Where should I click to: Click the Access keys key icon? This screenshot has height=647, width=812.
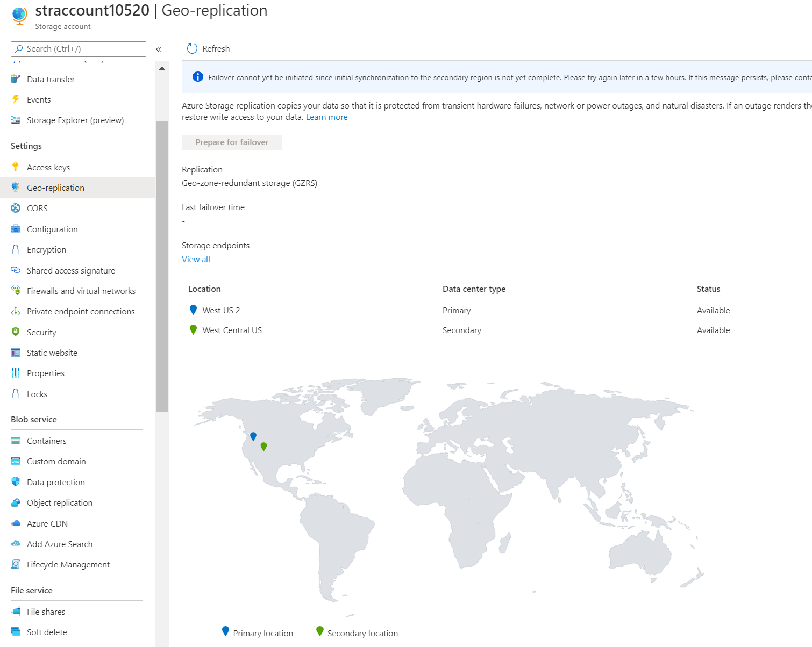pyautogui.click(x=16, y=167)
